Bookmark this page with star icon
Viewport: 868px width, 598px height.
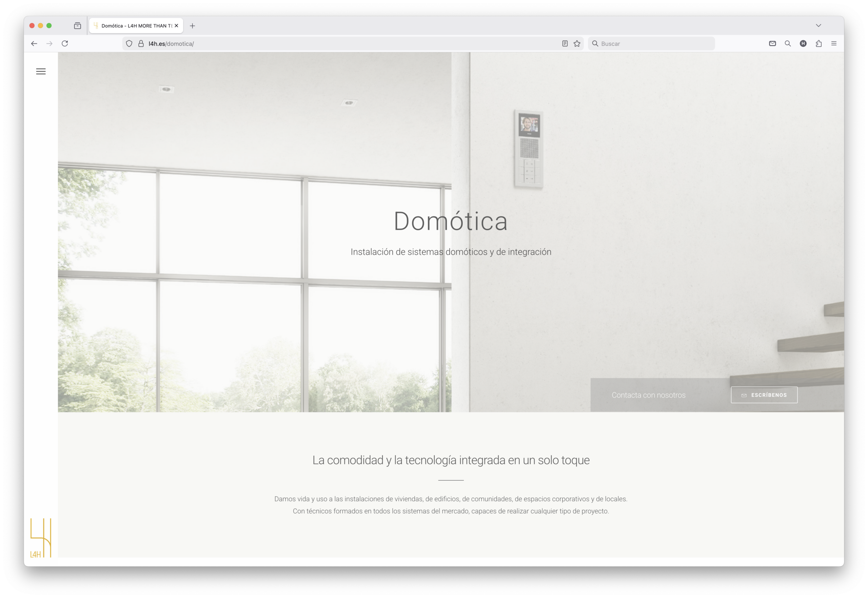pyautogui.click(x=577, y=43)
